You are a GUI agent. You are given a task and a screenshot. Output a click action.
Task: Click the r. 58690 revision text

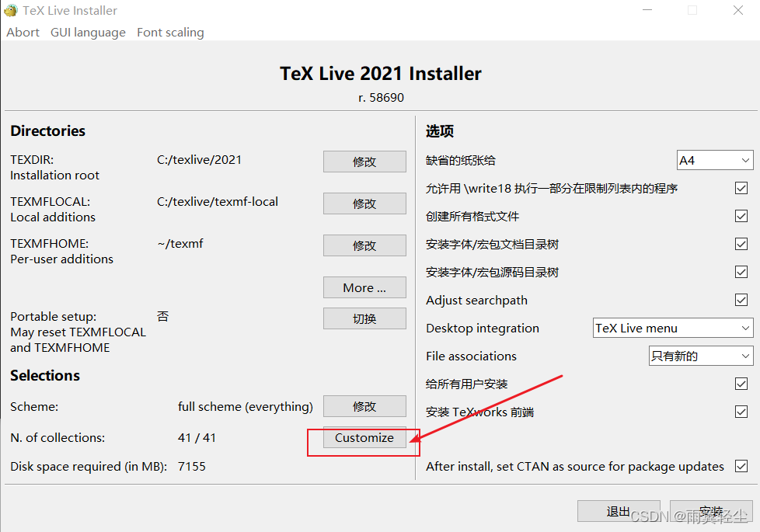[x=381, y=97]
